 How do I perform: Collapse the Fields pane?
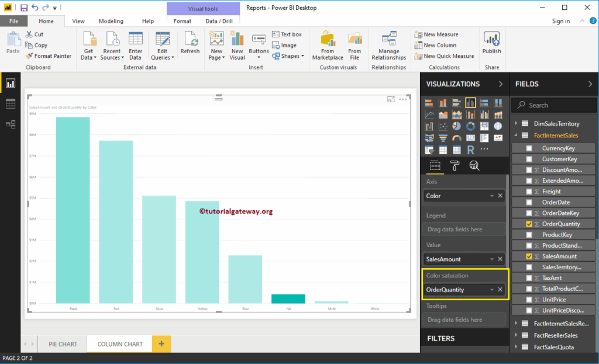pos(590,84)
